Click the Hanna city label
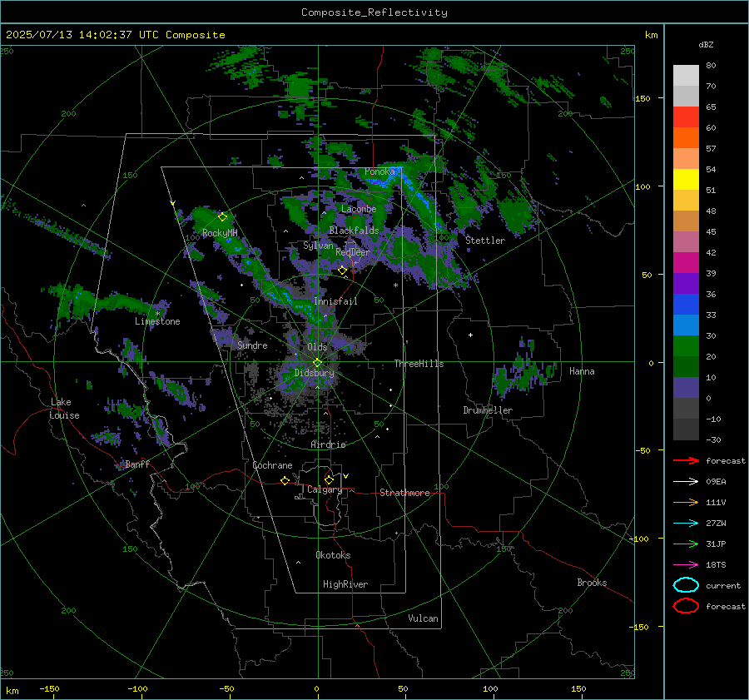749x700 pixels. coord(582,371)
